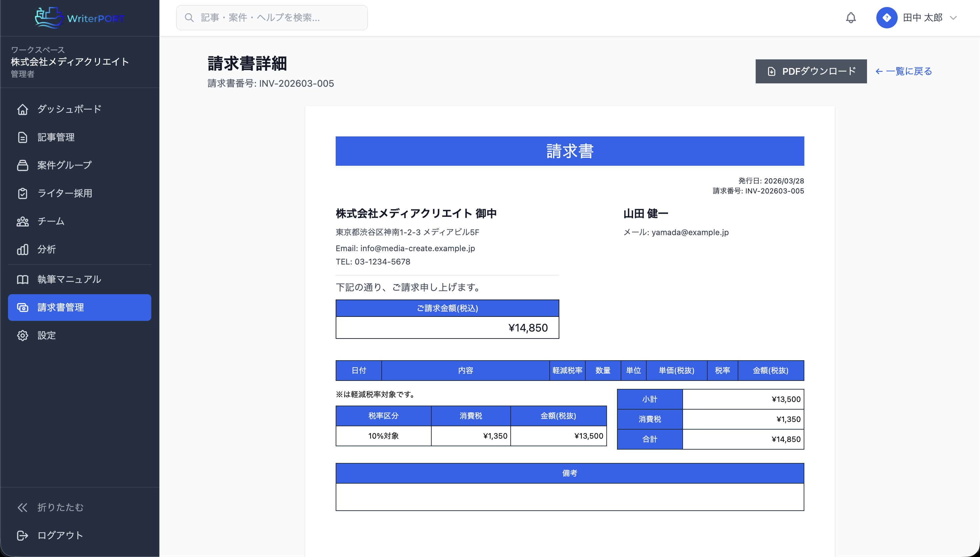980x557 pixels.
Task: Click the 設定 gear icon
Action: (23, 336)
